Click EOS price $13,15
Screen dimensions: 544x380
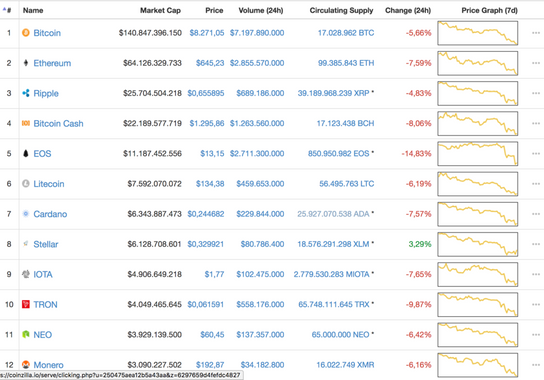[x=212, y=154]
